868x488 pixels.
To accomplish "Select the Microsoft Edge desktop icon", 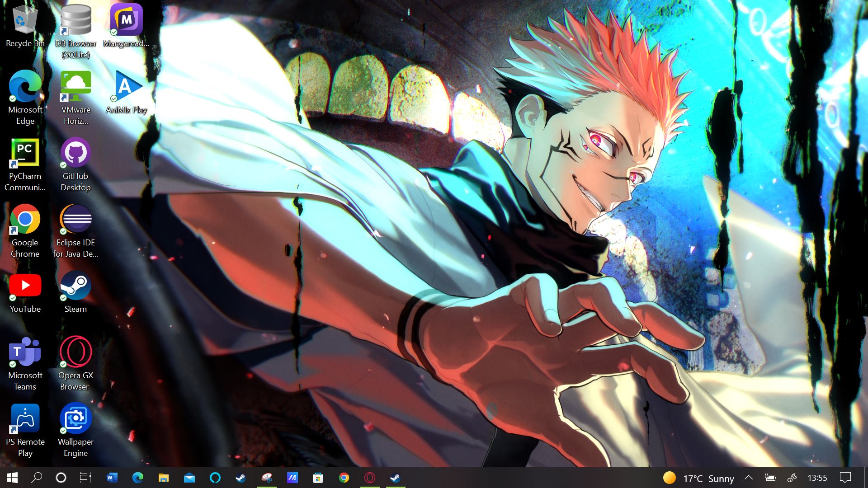I will 25,98.
